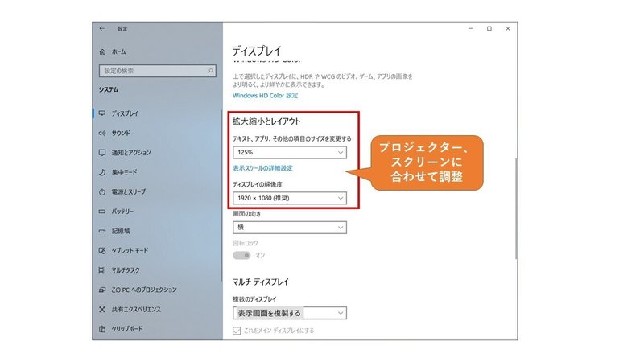Click the 表示スケールの詳細設定 link
Screen dimensions: 644x362
click(x=263, y=168)
